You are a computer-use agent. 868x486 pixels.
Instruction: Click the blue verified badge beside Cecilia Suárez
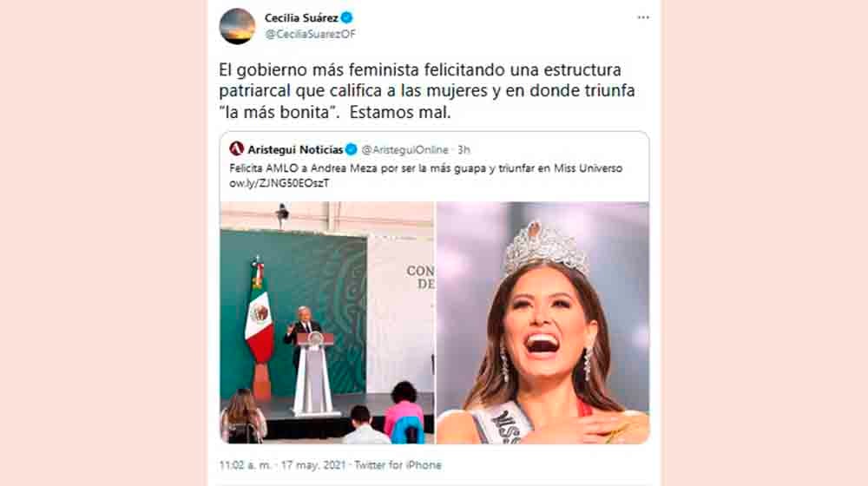point(346,17)
